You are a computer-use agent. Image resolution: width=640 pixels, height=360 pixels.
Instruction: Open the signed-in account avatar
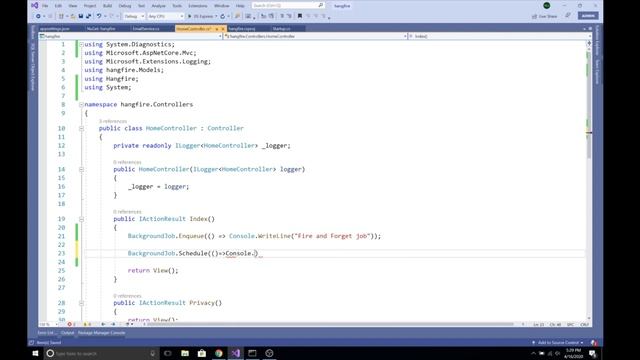pyautogui.click(x=547, y=6)
